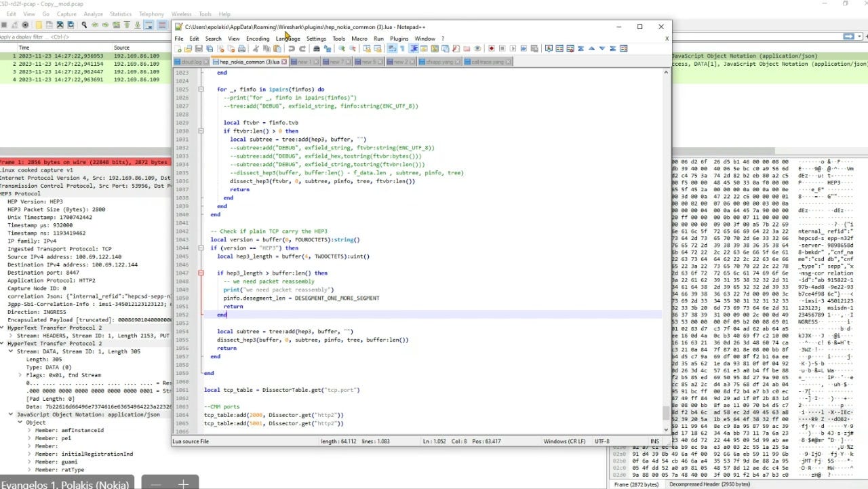Select the Decompressed Header (2950 bytes) tab
Screen dimensions: 868x489
(709, 484)
